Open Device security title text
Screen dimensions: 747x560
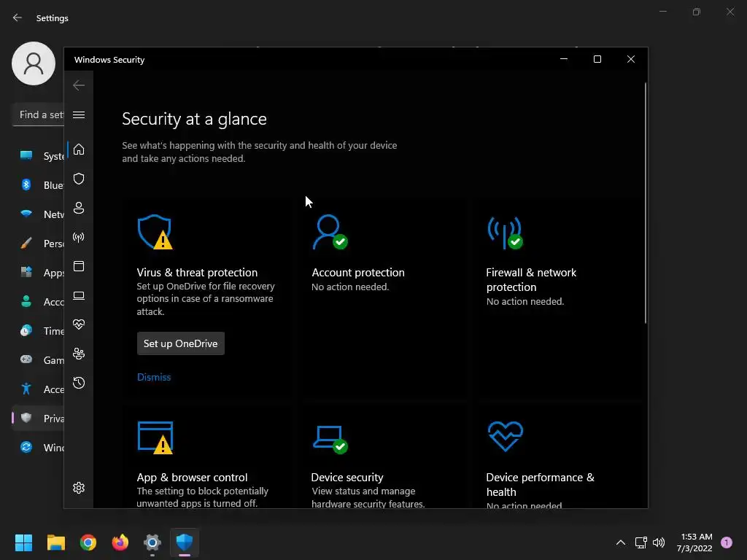[x=347, y=477]
